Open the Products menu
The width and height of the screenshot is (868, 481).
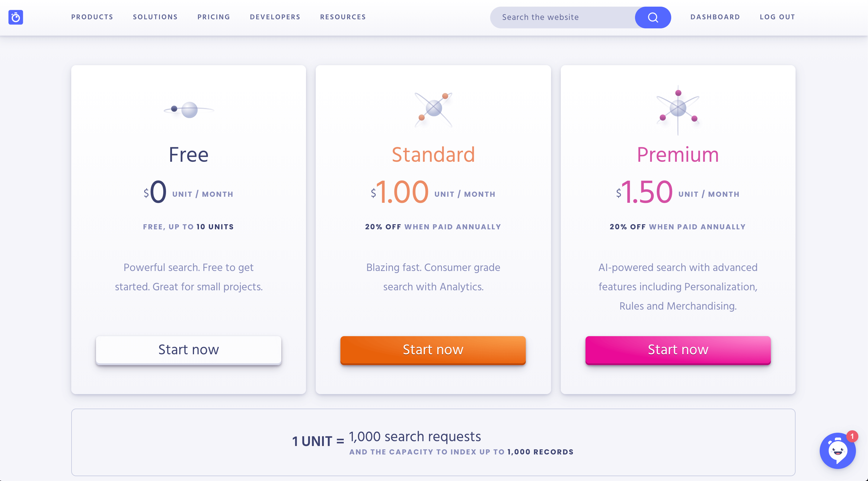92,17
